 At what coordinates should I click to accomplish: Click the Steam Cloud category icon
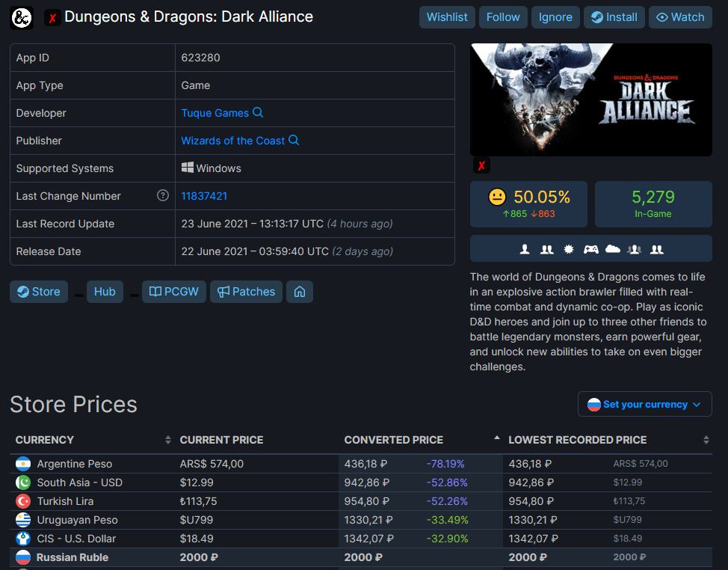pos(612,249)
